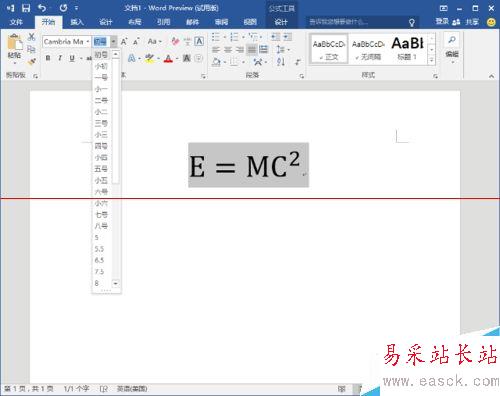The image size is (500, 396).
Task: Apply the 正文 Normal style
Action: [329, 49]
